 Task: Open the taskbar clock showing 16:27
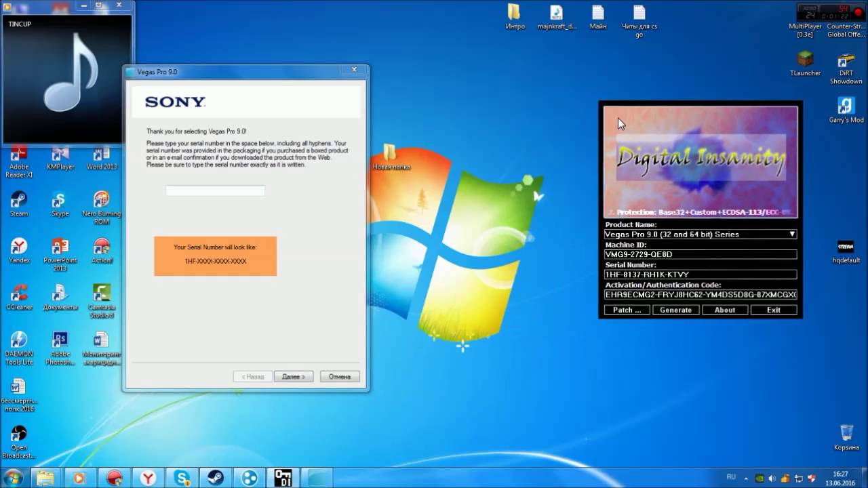point(841,478)
